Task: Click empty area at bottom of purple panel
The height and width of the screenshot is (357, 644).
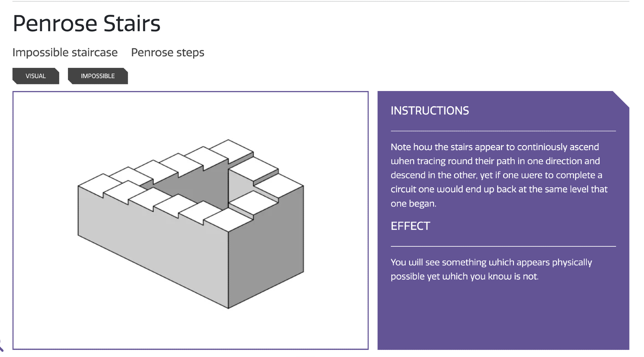Action: coord(503,318)
